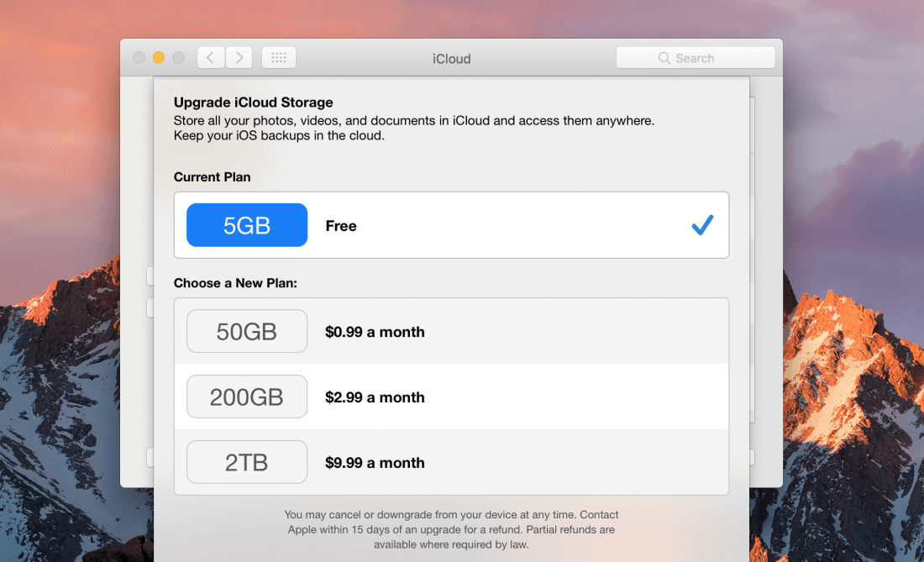Click the magnifying glass search icon

[664, 58]
